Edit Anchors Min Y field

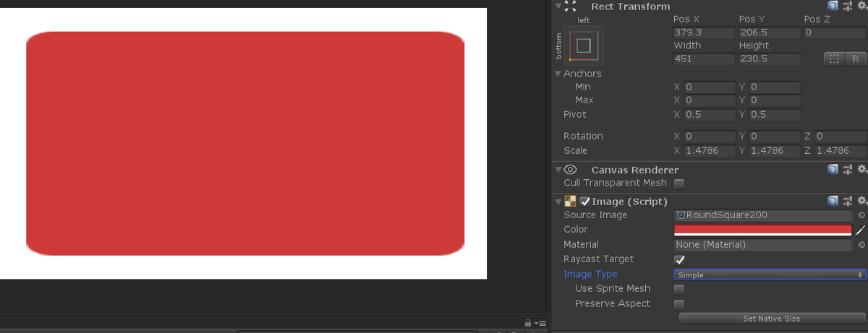pos(775,87)
